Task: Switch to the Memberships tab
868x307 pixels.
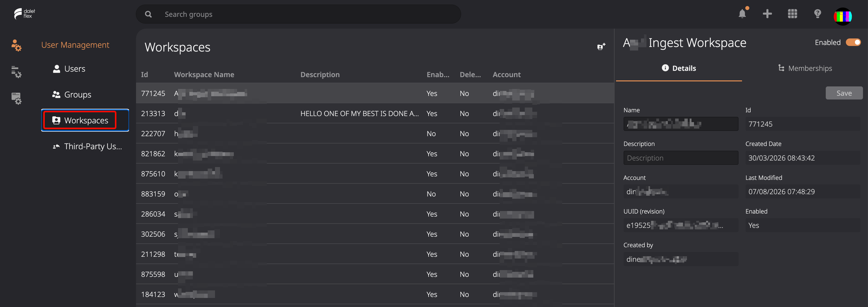Action: (805, 68)
